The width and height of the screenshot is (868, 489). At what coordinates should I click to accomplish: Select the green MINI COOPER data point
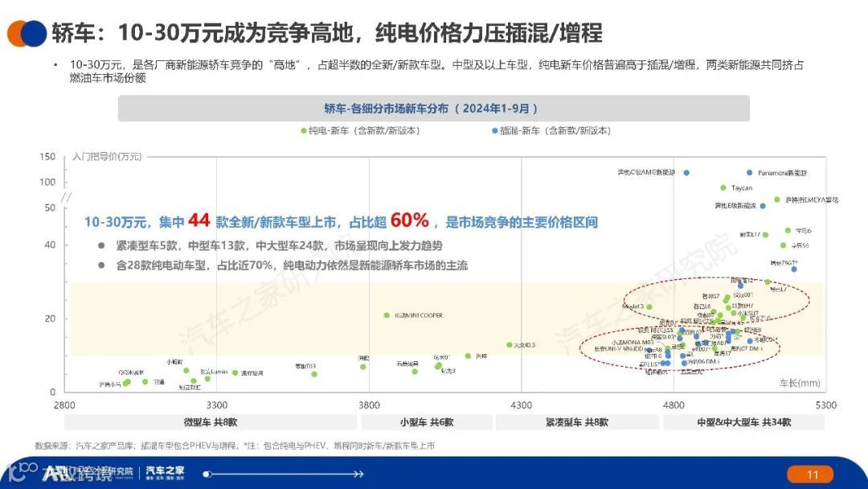387,315
